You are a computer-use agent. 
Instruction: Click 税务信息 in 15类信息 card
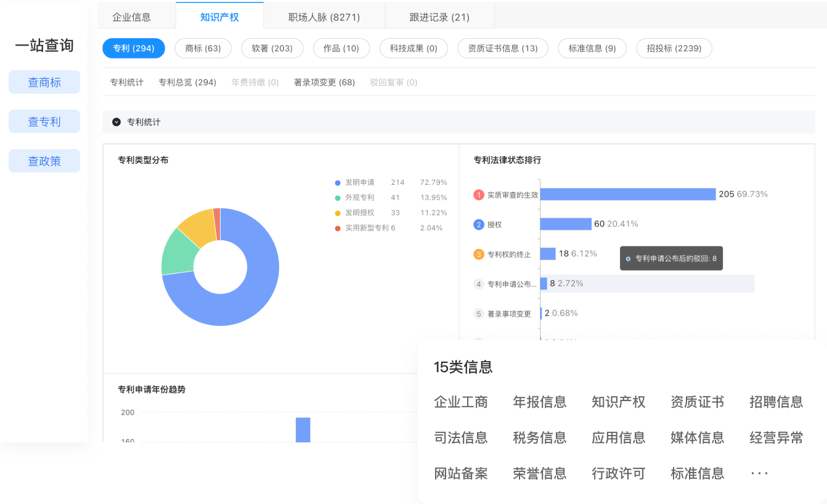point(540,438)
